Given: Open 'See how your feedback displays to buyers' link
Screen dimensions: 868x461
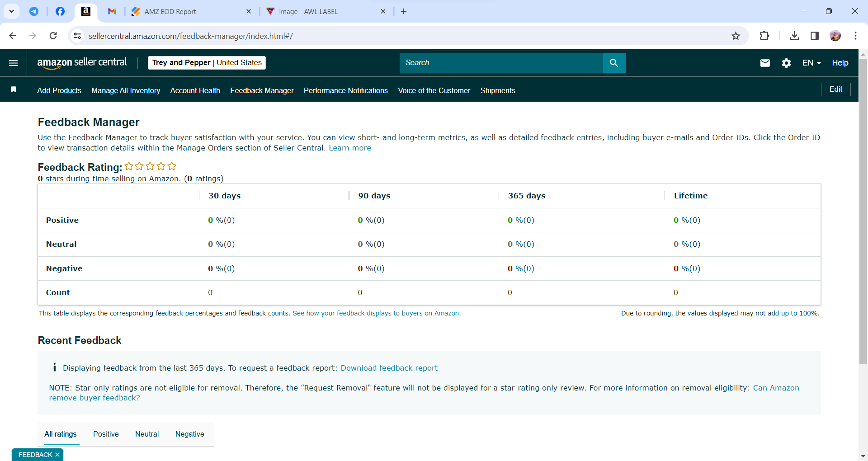Looking at the screenshot, I should click(376, 313).
